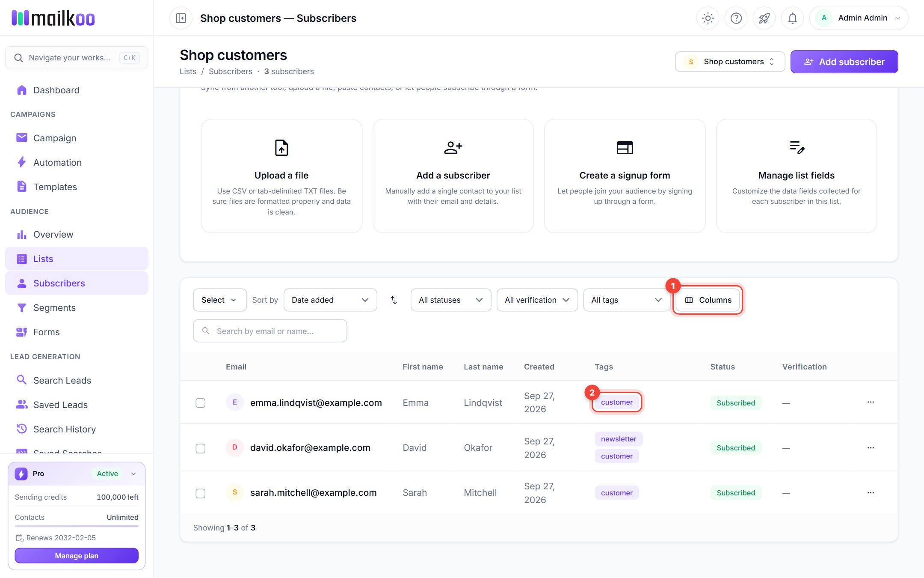This screenshot has width=924, height=578.
Task: Open Forms in sidebar
Action: [x=77, y=332]
